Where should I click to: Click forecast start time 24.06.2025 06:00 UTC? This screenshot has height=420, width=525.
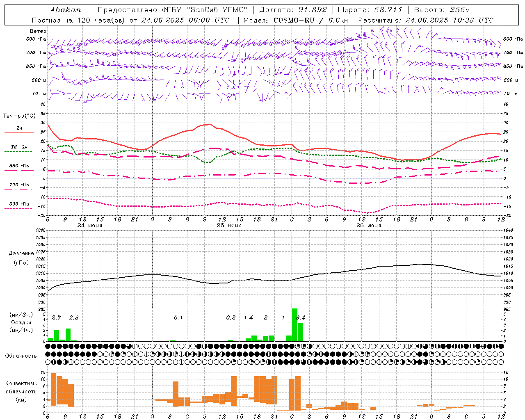click(185, 20)
